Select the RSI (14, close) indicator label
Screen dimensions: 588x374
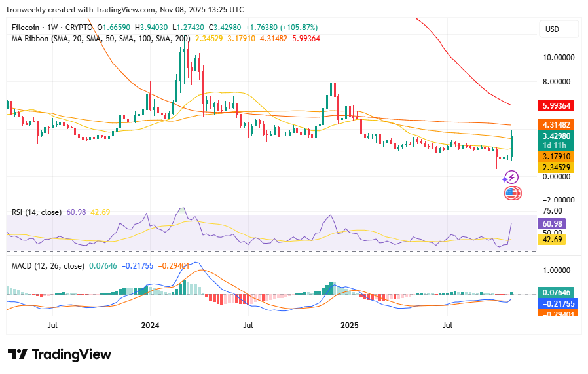[x=37, y=212]
